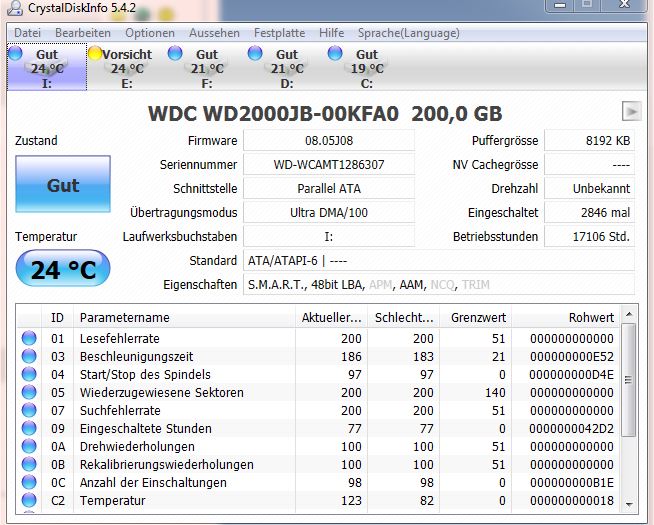Select drive D: disk tab
Screen dimensions: 654x525
coord(287,67)
